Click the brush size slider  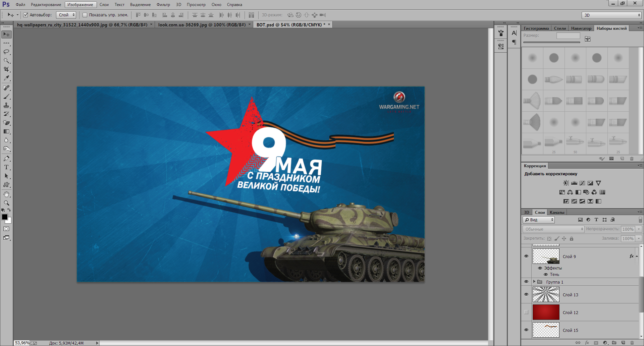point(551,43)
